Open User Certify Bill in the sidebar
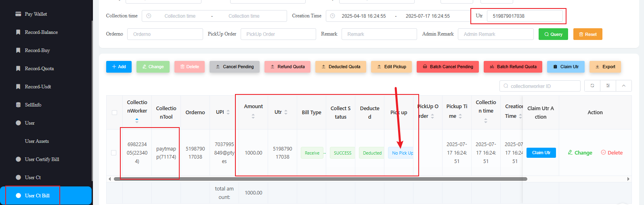The image size is (644, 205). click(42, 159)
